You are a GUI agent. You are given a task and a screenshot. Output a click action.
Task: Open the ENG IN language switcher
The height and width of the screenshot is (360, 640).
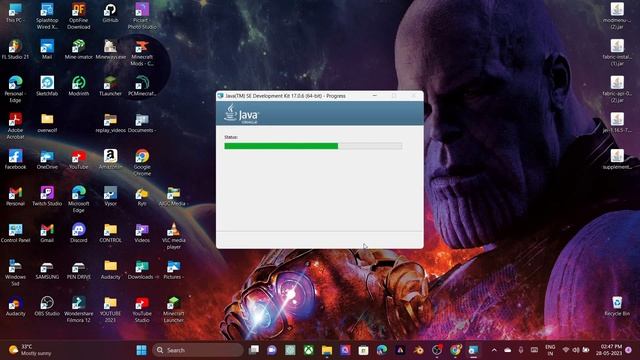point(550,350)
